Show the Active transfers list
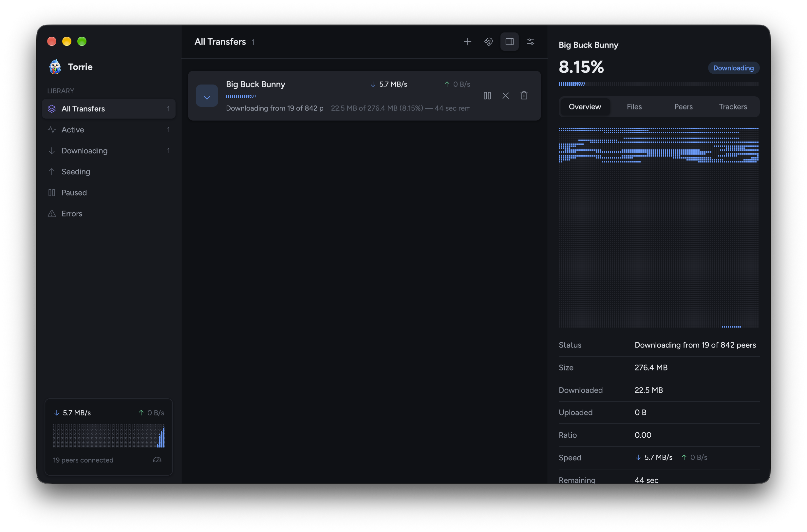807x532 pixels. click(108, 130)
